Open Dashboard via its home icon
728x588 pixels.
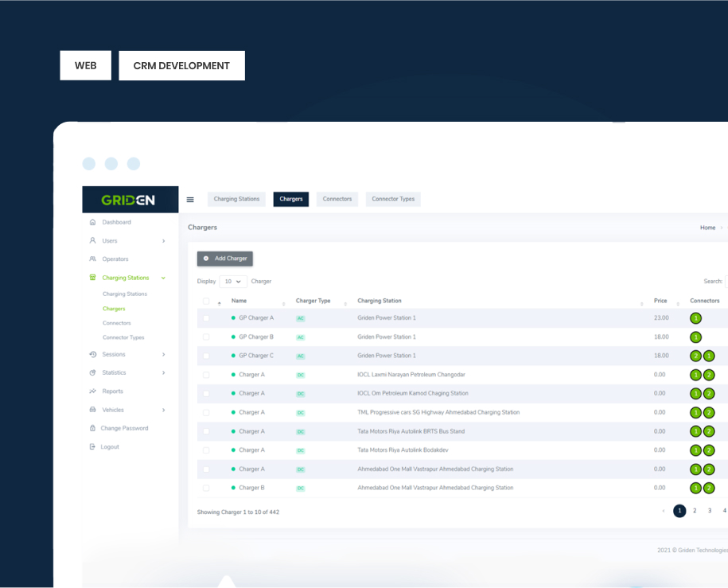(93, 222)
